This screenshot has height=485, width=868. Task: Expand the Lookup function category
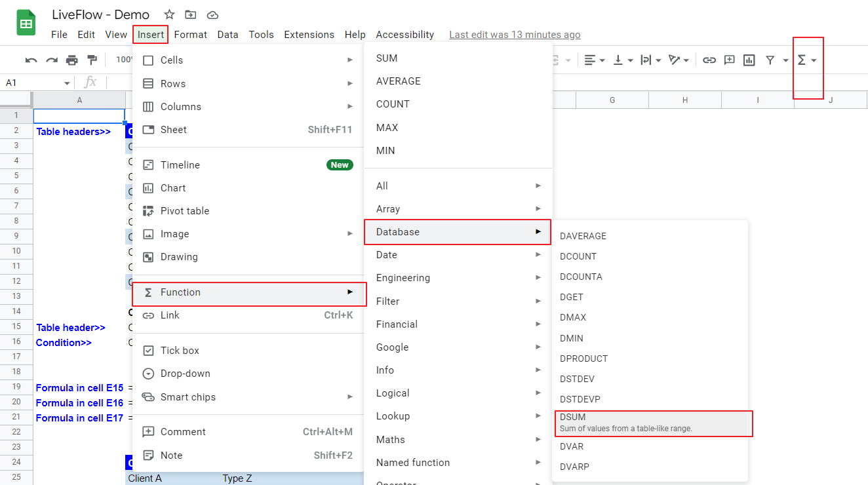tap(458, 416)
